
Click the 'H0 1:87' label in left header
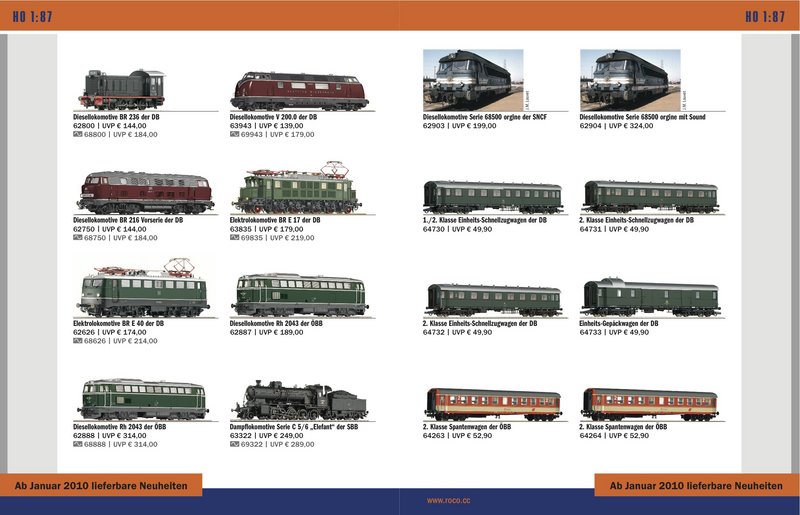33,17
